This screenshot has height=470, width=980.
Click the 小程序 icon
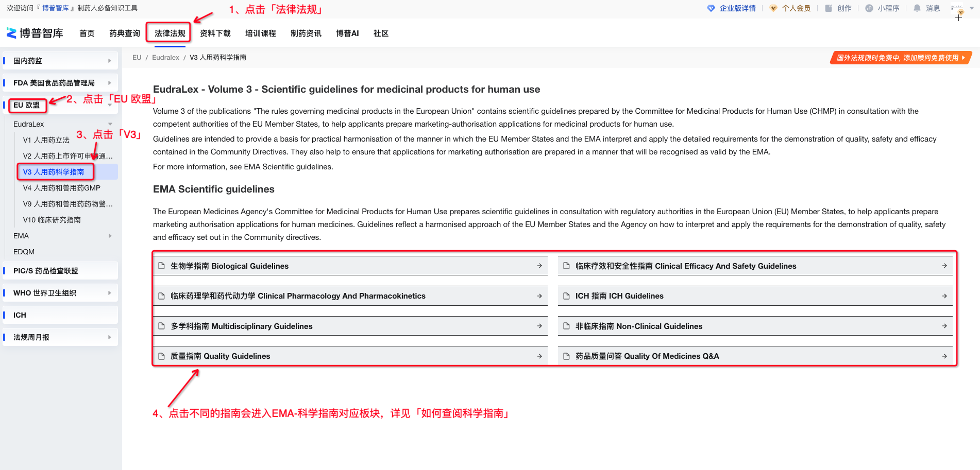(x=869, y=8)
